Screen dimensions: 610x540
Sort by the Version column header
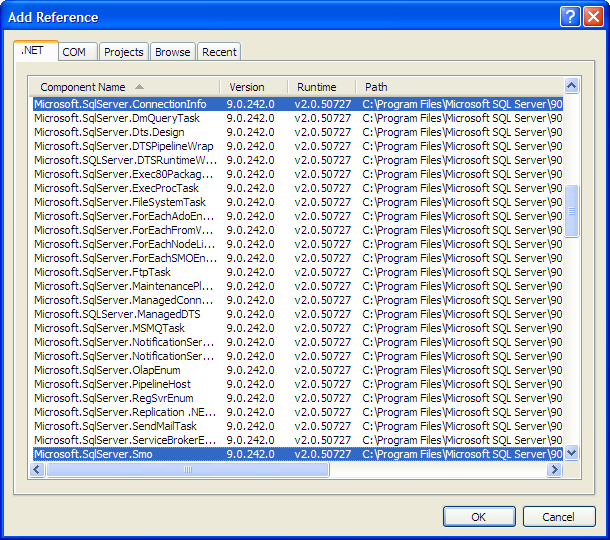(x=254, y=87)
